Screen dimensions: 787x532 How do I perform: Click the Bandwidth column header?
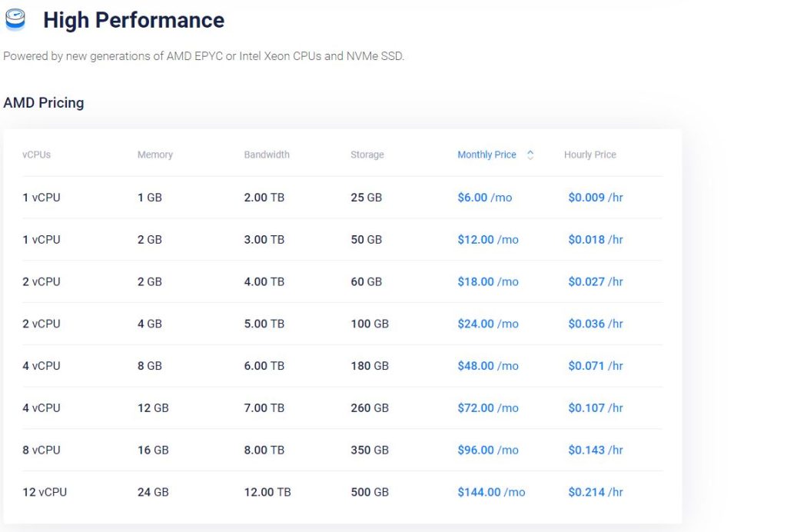tap(267, 155)
